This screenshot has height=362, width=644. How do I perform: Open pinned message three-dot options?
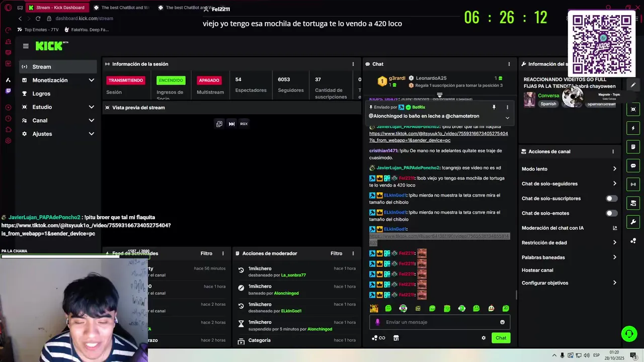pyautogui.click(x=507, y=107)
